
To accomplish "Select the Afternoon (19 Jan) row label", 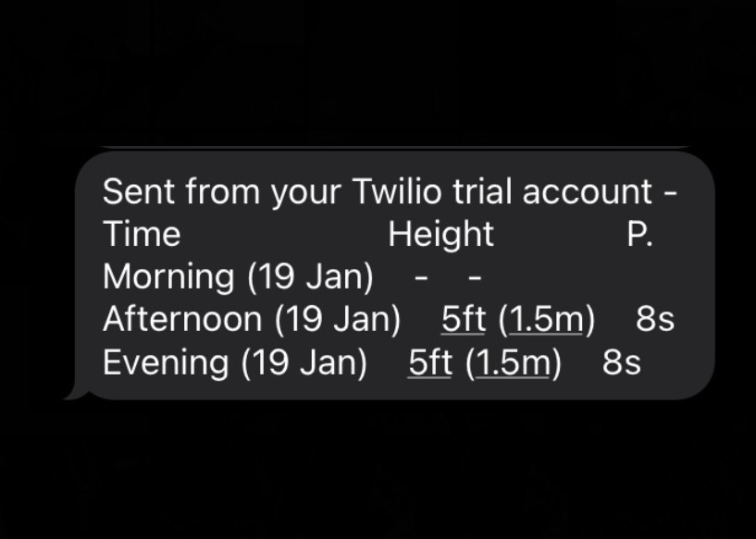I will click(x=252, y=320).
